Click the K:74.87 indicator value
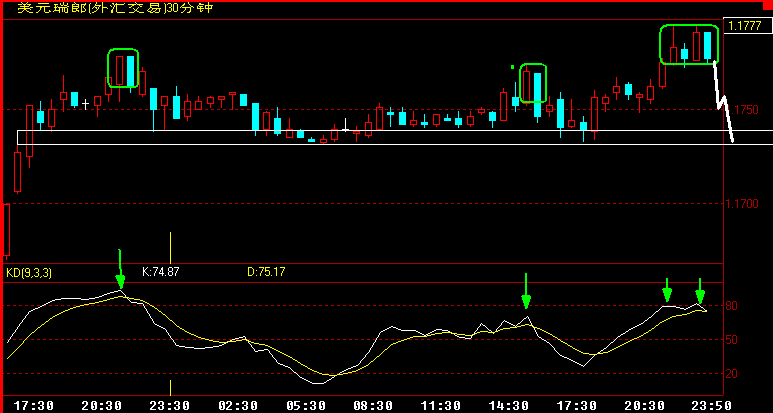Viewport: 773px width, 413px height. point(160,272)
